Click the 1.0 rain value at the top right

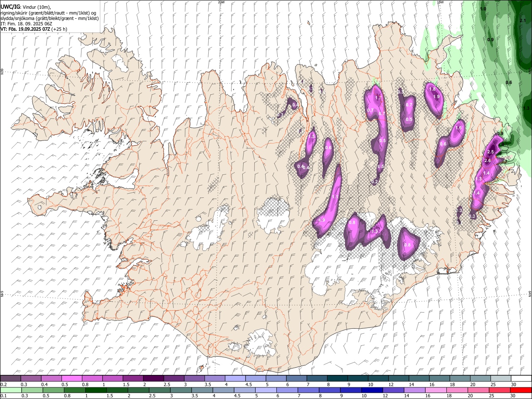(483, 9)
